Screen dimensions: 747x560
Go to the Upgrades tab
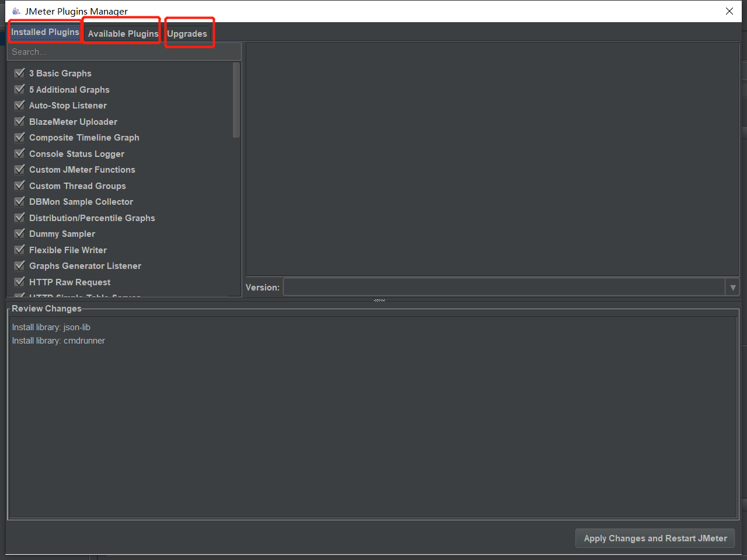pos(187,34)
